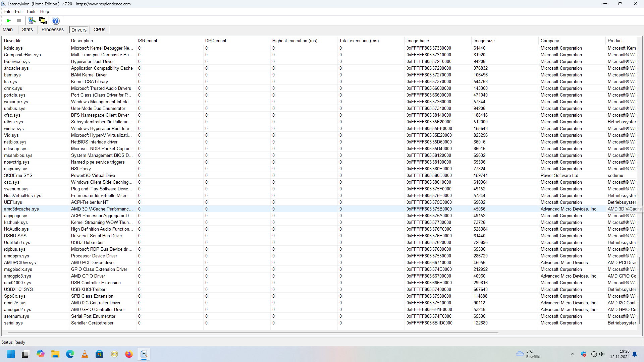Open the Edit menu
Viewport: 644px width, 362px height.
point(19,11)
